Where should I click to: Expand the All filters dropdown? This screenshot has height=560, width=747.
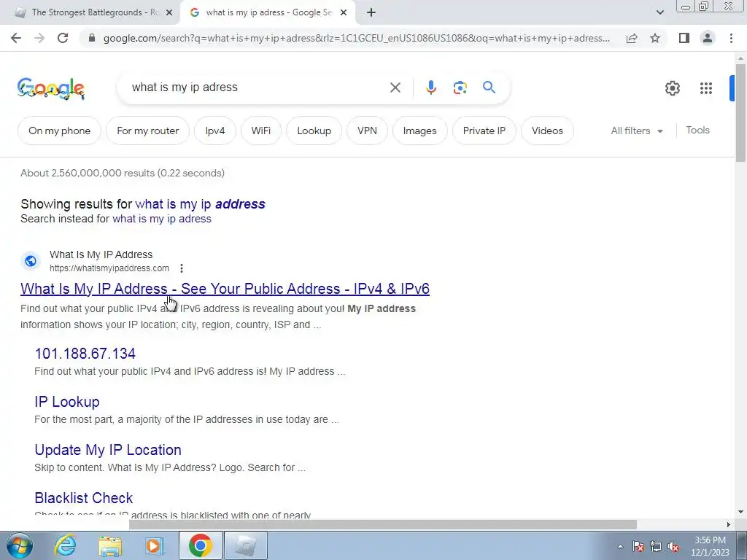pyautogui.click(x=636, y=131)
